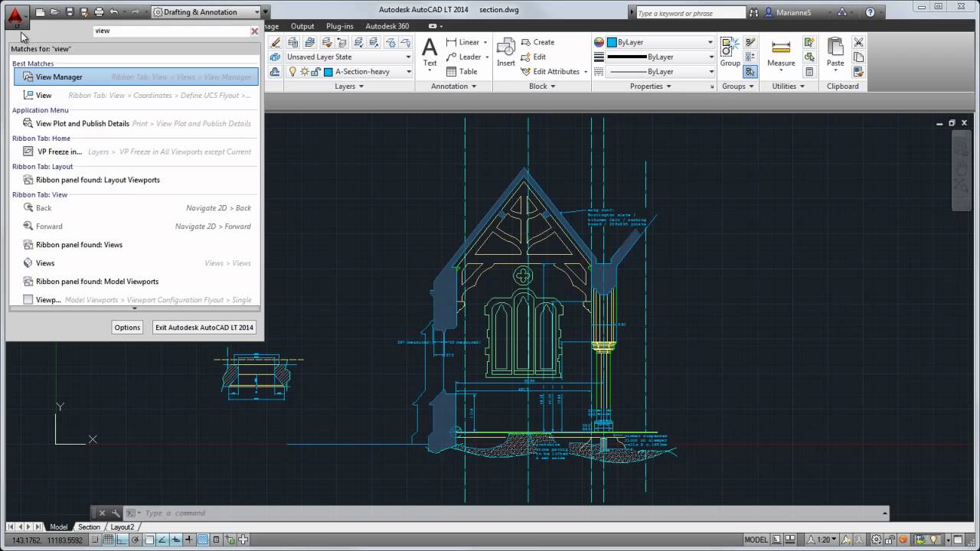Open the Autodesk 360 ribbon tab
Viewport: 980px width, 551px height.
(387, 26)
